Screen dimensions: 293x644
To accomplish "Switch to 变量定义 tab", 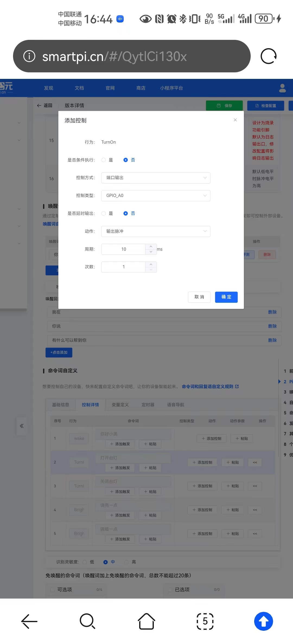I will (x=120, y=405).
